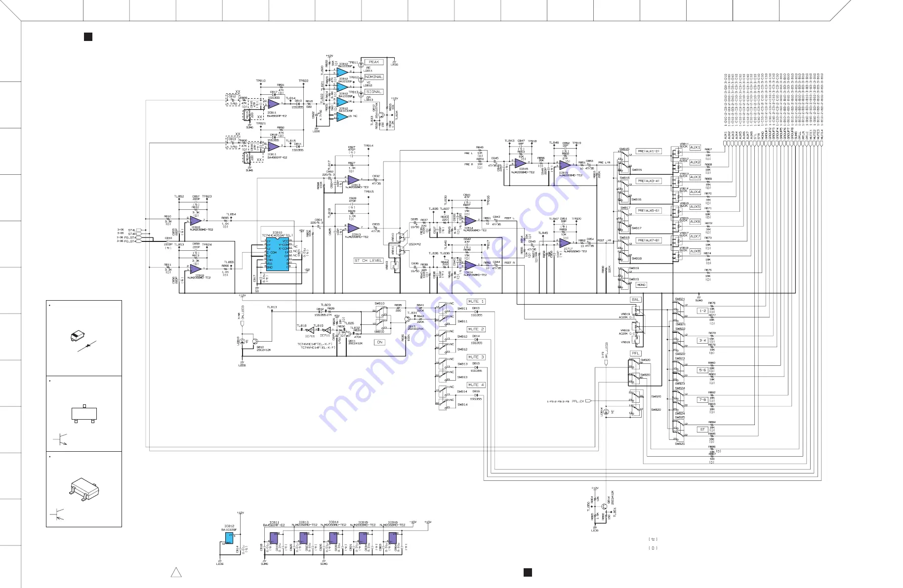The image size is (903, 588).
Task: Click the D816 diode next to SW814
Action: [476, 396]
